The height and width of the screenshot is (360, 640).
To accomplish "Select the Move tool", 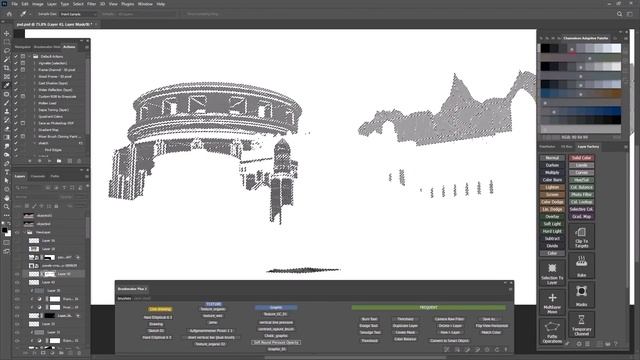I will coord(6,33).
